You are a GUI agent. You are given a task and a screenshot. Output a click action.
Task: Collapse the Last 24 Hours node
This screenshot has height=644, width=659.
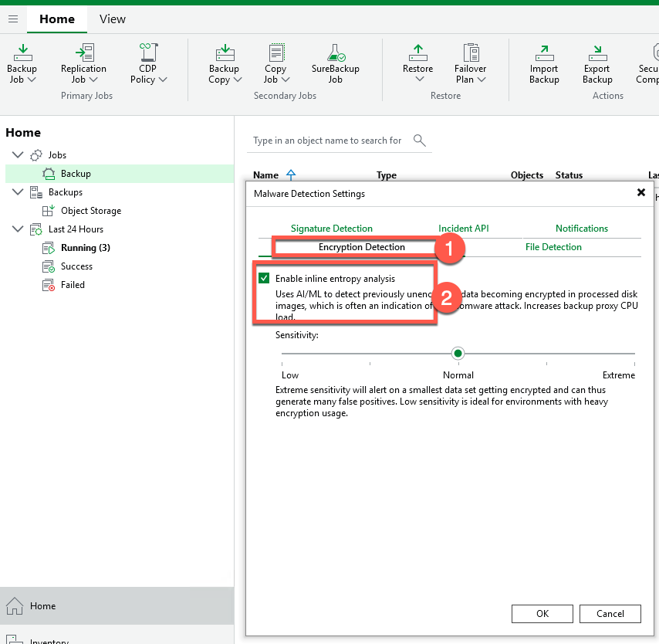point(18,229)
